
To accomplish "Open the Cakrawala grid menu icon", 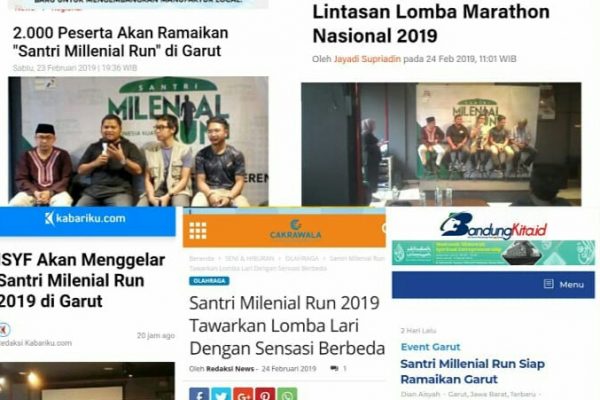I will (x=198, y=230).
